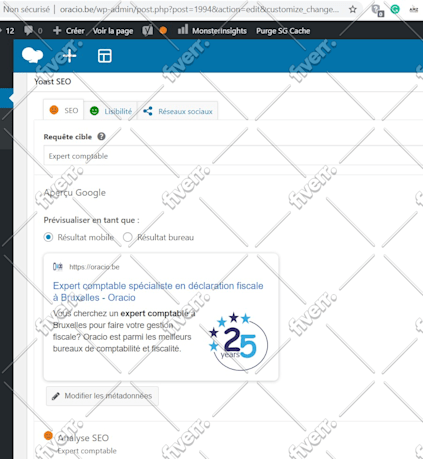Open the extension icon next to the star

(x=378, y=10)
